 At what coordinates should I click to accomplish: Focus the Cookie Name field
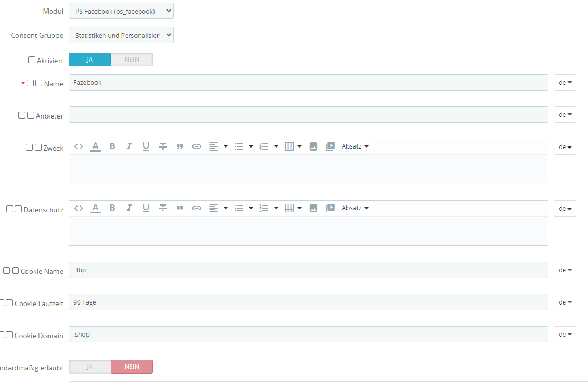click(x=309, y=270)
